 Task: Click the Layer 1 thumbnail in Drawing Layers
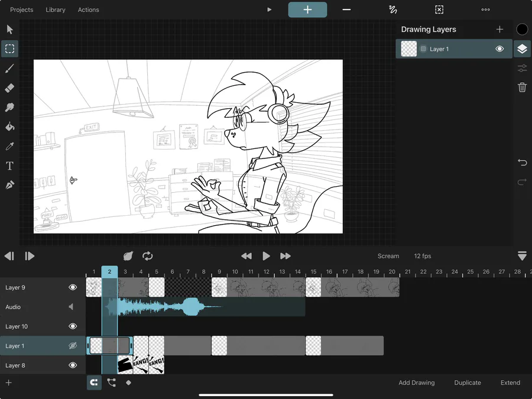(x=409, y=49)
